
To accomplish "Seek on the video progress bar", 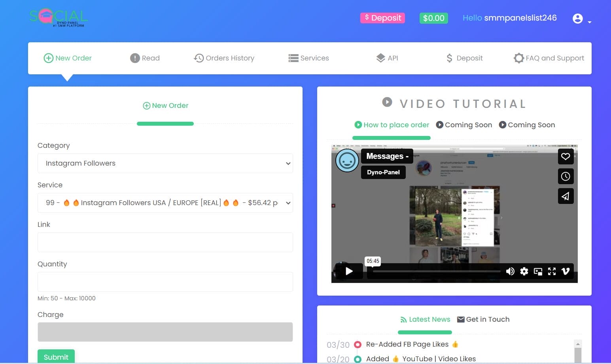I will click(x=435, y=272).
